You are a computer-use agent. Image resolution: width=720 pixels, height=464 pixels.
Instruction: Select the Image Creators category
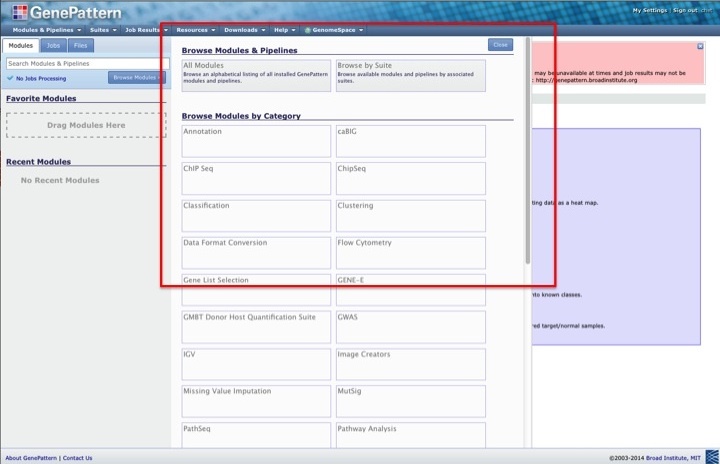tap(411, 364)
